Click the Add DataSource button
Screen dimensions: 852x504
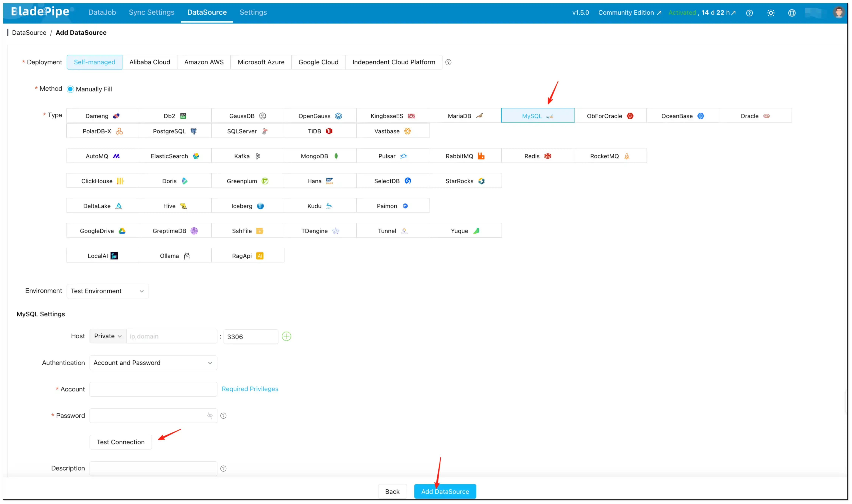tap(445, 492)
